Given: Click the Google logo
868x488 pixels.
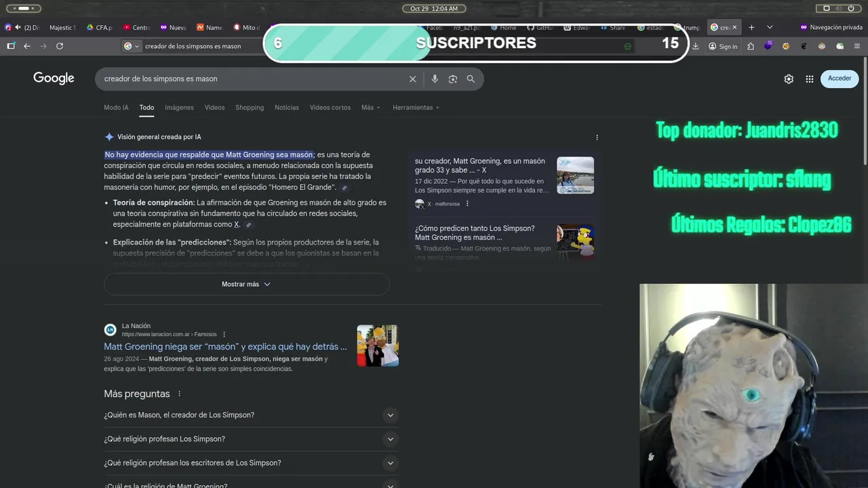Looking at the screenshot, I should coord(54,78).
